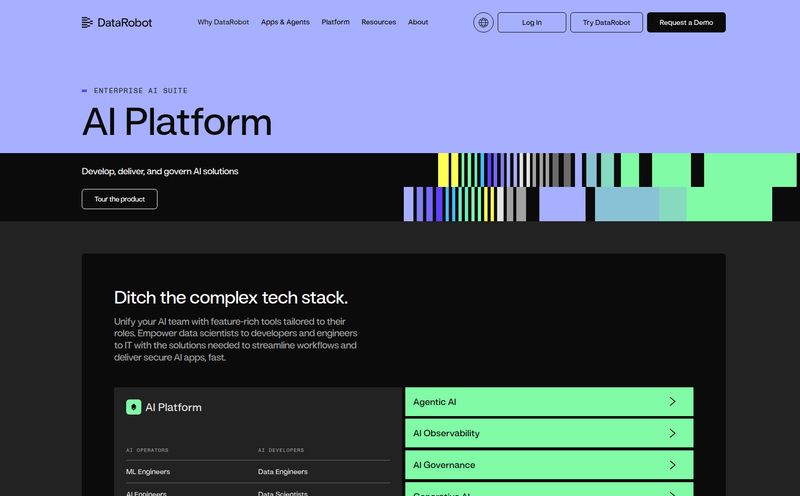Screen dimensions: 800x496
Task: Click the Develop, deliver, and govern tagline
Action: [160, 171]
